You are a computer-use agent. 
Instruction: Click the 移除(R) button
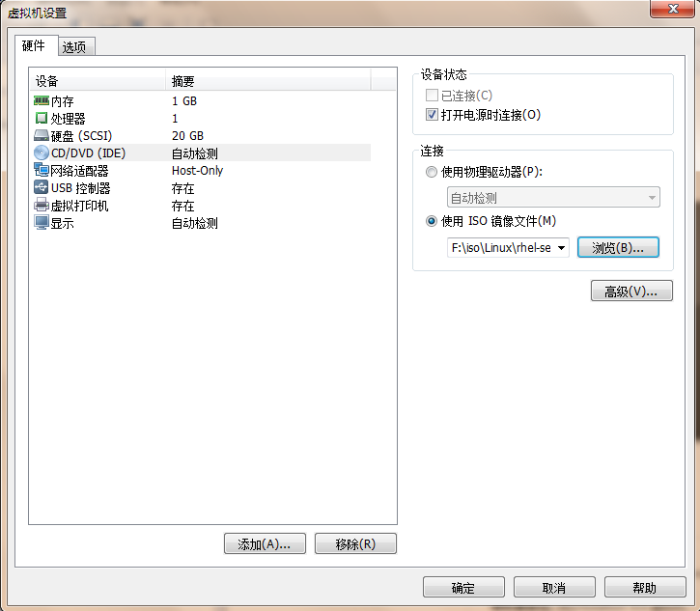tap(355, 543)
